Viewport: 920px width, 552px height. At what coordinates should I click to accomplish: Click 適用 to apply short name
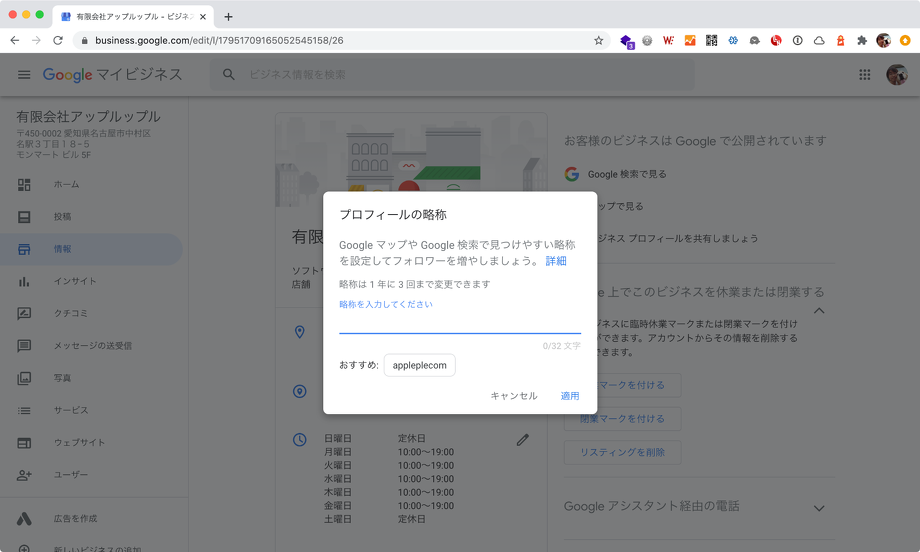pyautogui.click(x=569, y=396)
